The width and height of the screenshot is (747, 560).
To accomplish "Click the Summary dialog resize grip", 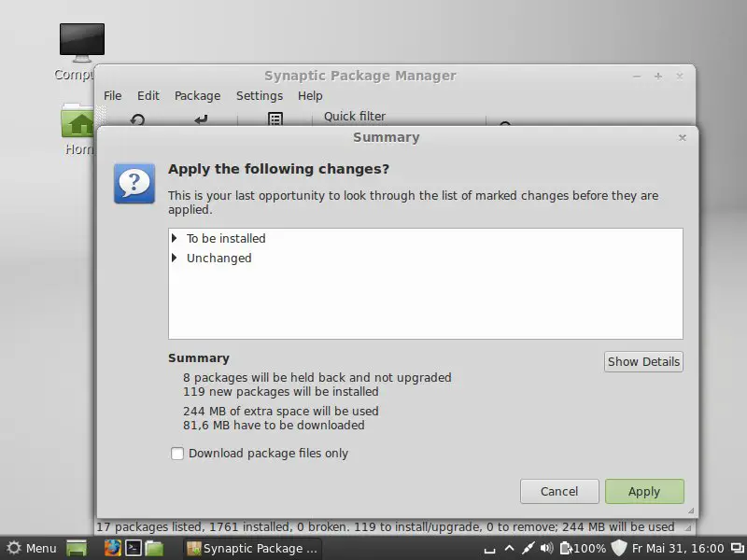I will point(691,511).
